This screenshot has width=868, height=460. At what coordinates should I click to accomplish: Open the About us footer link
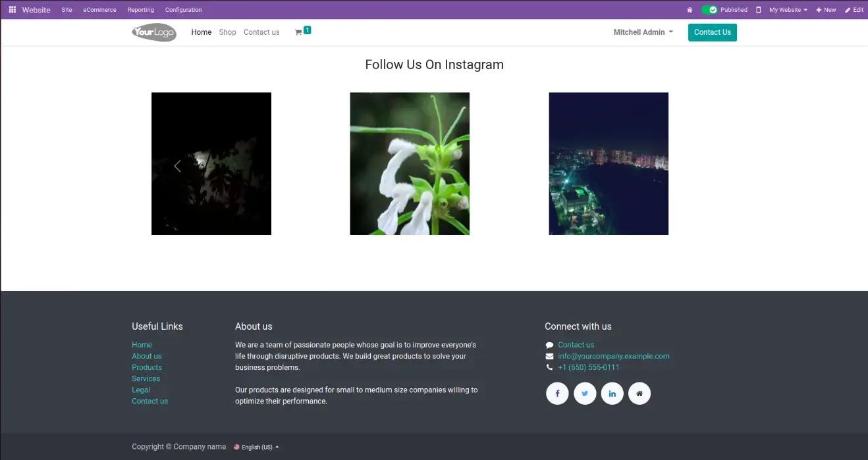[x=146, y=355]
